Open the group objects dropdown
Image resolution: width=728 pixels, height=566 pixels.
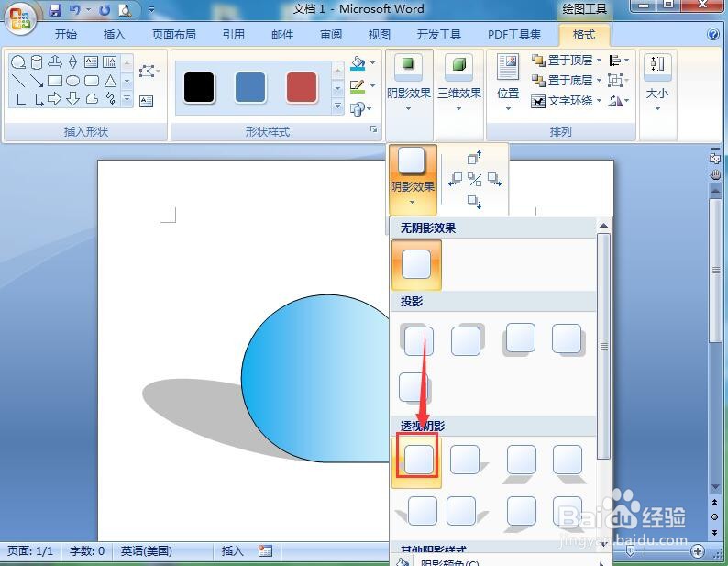619,81
